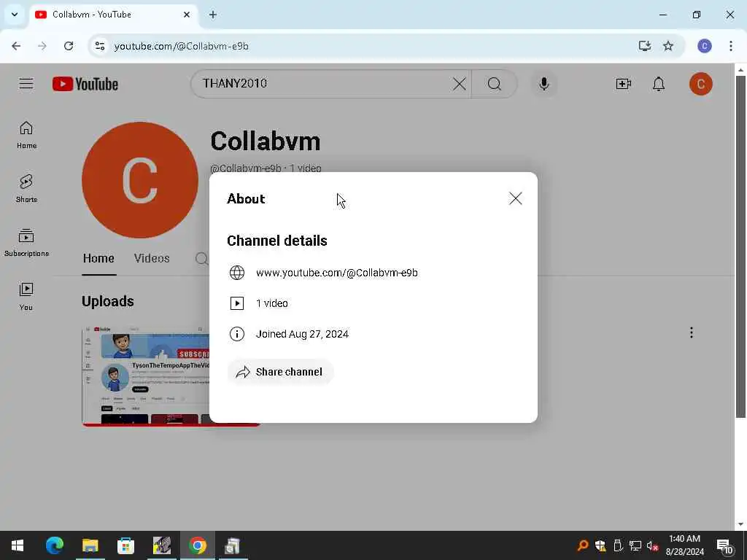Click the Joined Aug 27, 2024 text

[302, 334]
